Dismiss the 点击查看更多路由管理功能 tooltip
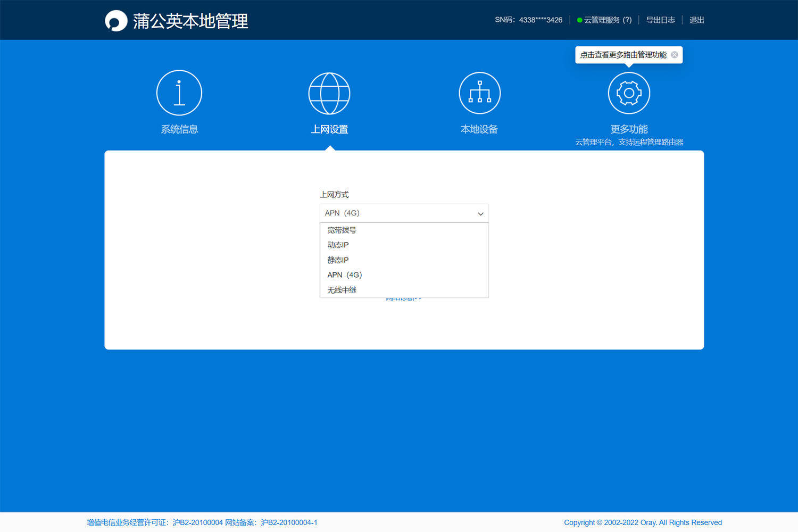Image resolution: width=798 pixels, height=532 pixels. [675, 55]
